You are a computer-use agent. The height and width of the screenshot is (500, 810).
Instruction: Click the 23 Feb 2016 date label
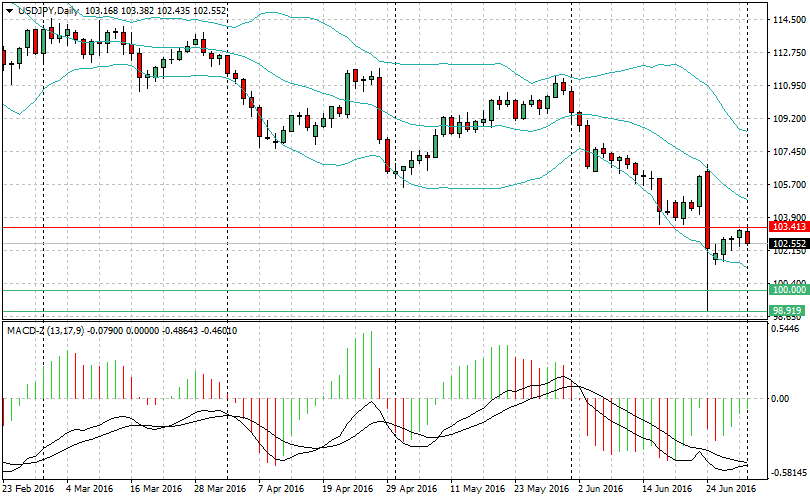28,489
